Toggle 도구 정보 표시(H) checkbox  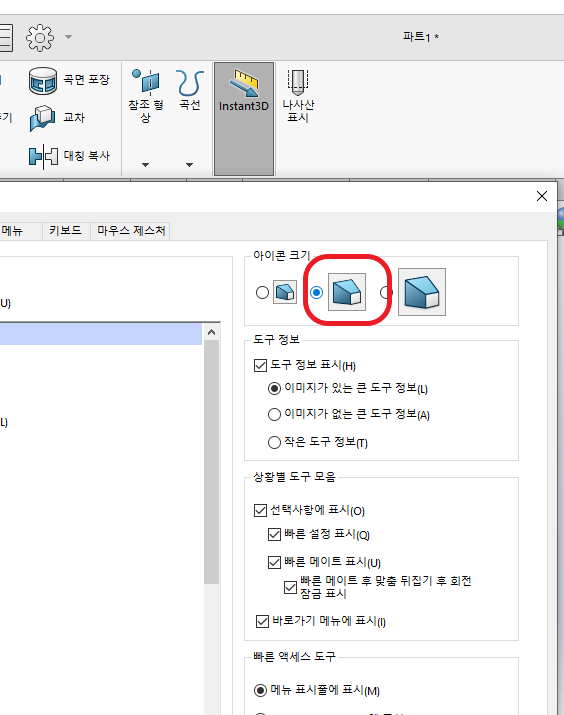pyautogui.click(x=260, y=365)
